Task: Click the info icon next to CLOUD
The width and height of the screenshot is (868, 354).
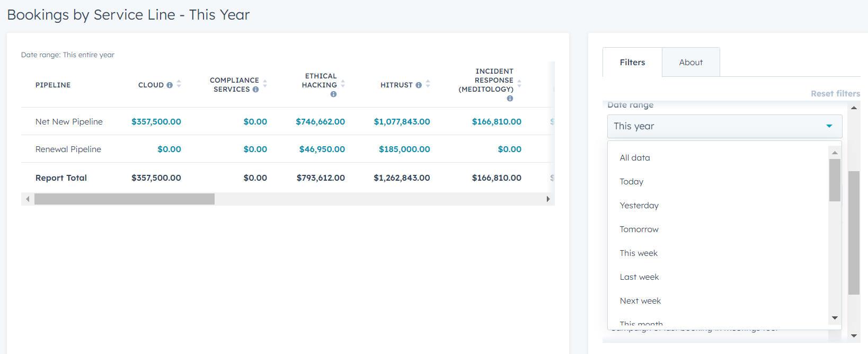Action: [x=170, y=85]
